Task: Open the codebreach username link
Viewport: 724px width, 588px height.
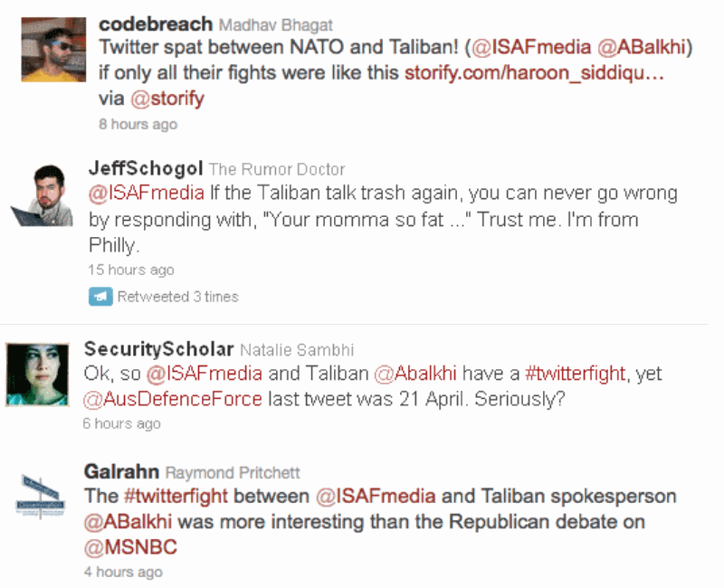Action: 155,23
